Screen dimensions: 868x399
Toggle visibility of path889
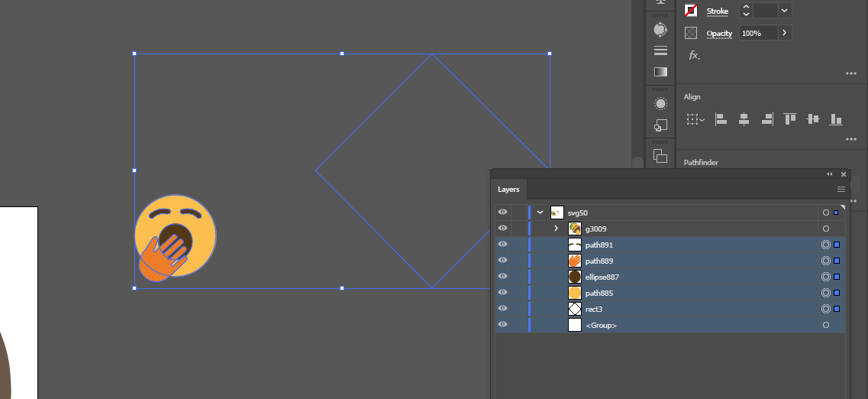click(x=502, y=261)
